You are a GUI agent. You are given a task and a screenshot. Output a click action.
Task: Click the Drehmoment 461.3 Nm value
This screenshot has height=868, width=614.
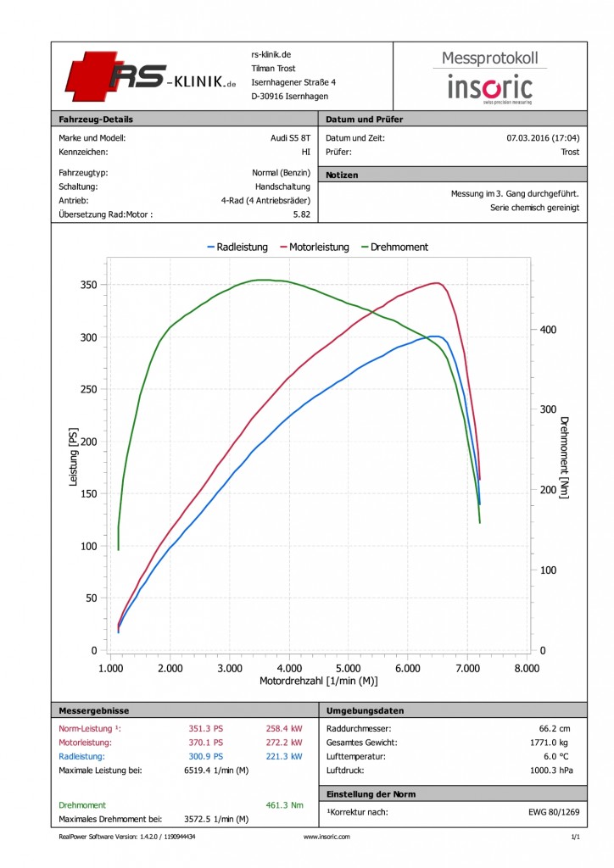tap(285, 805)
